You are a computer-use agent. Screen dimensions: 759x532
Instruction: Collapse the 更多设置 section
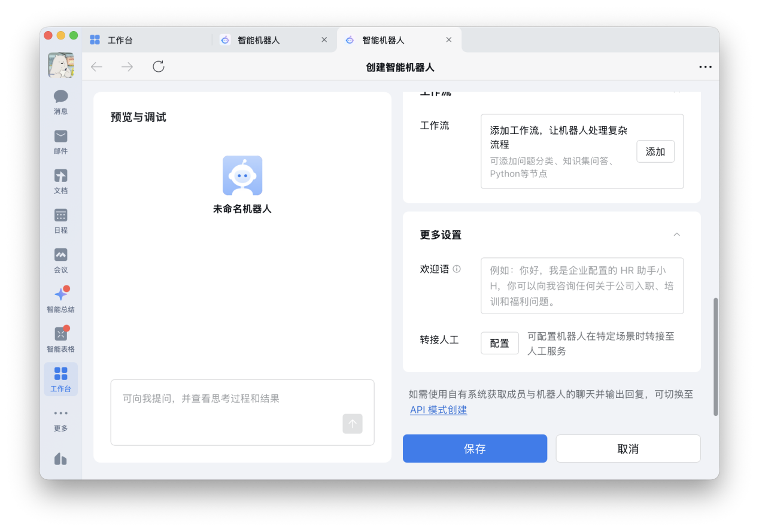(676, 234)
